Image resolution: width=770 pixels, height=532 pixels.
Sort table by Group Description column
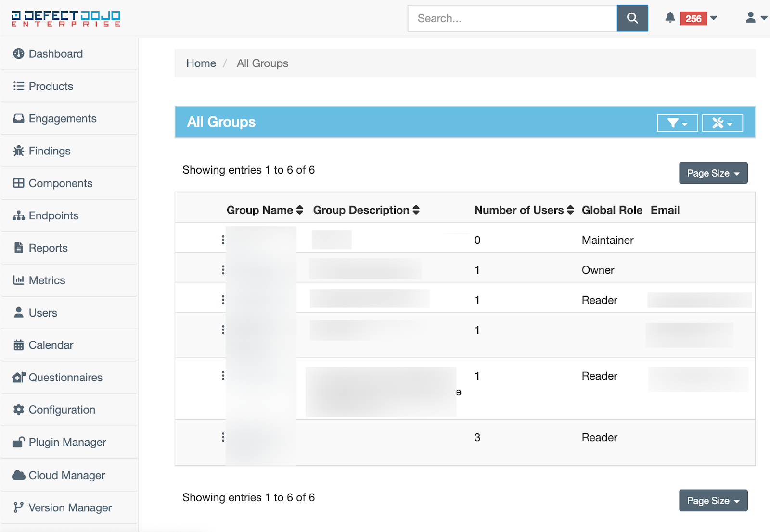pos(366,210)
